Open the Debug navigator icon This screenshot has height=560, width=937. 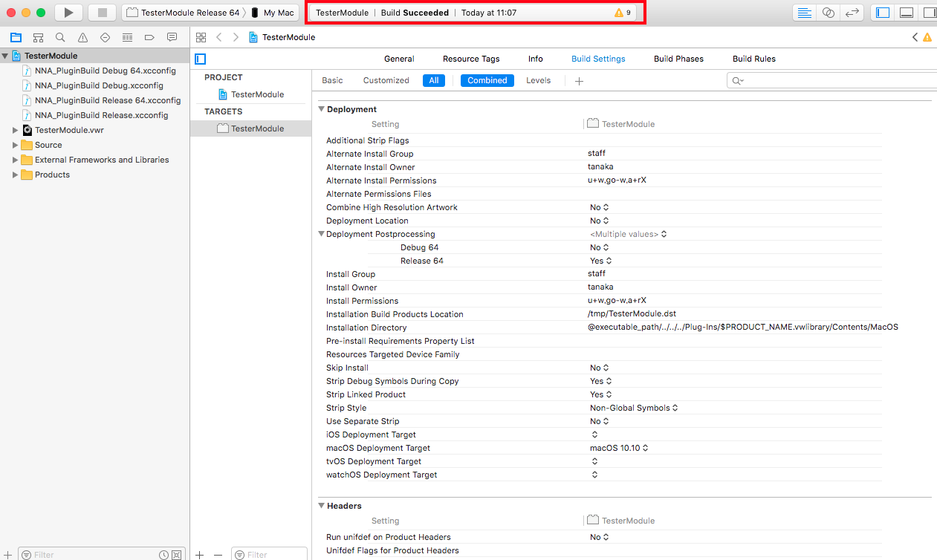tap(127, 37)
